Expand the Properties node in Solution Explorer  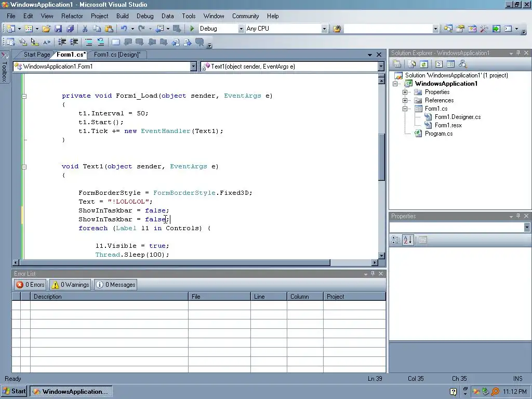[x=405, y=92]
